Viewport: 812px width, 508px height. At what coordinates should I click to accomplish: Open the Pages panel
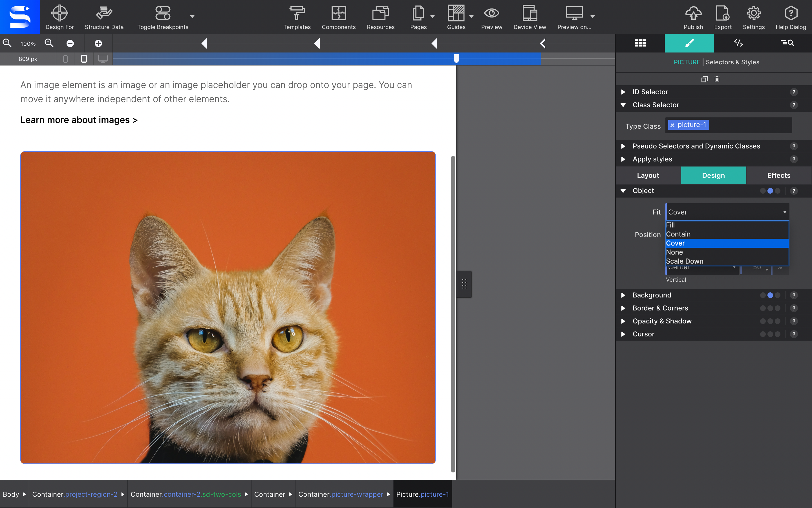418,17
